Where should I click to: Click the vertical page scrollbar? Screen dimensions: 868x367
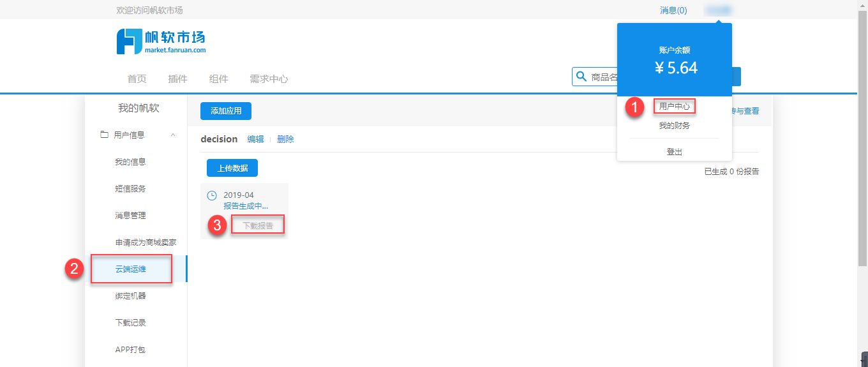(x=862, y=137)
